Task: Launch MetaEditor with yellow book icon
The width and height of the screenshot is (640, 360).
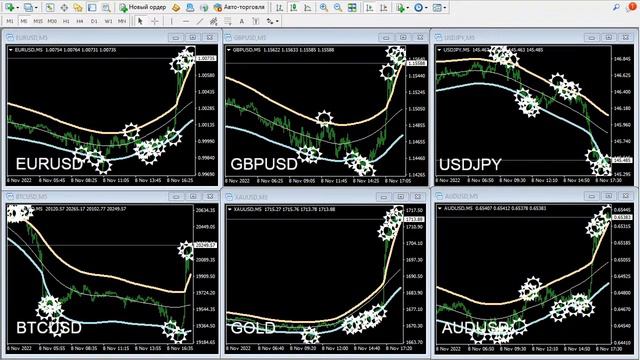Action: pyautogui.click(x=176, y=7)
